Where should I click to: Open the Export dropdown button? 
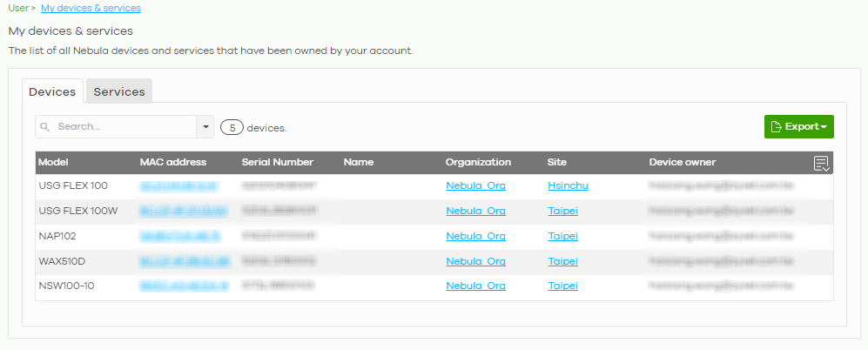coord(798,127)
